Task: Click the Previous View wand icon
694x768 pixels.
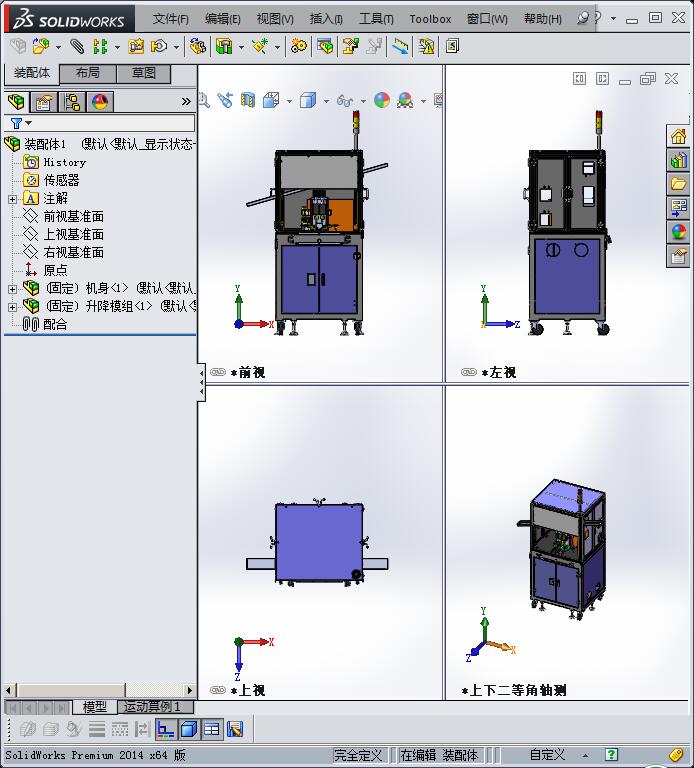Action: 225,100
